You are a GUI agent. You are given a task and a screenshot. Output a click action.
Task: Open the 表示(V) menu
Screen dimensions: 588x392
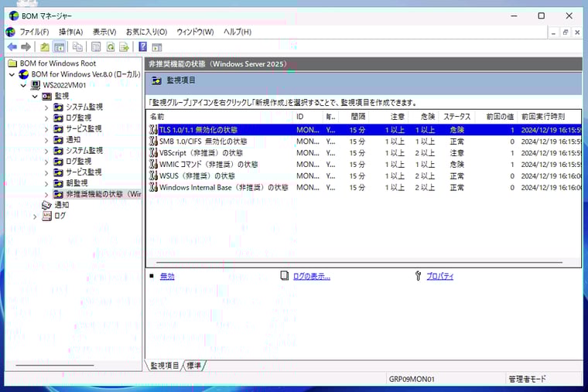click(x=104, y=32)
